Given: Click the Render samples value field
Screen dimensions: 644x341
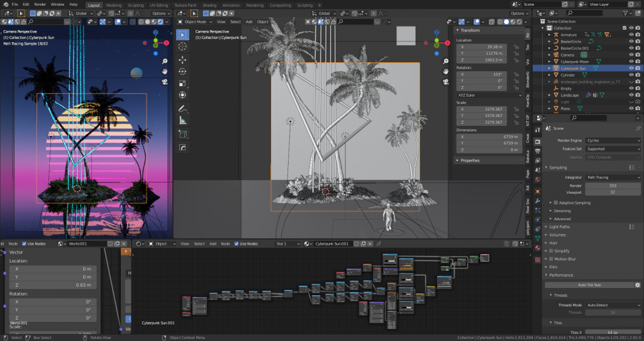Looking at the screenshot, I should click(x=613, y=186).
